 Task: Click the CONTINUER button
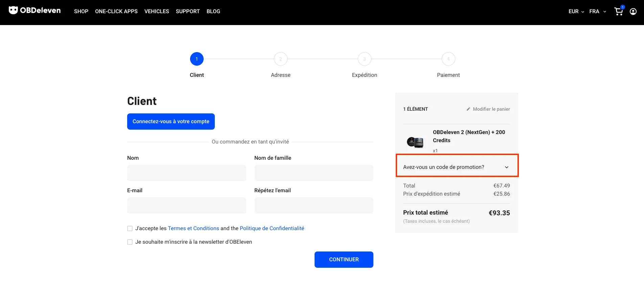point(344,260)
